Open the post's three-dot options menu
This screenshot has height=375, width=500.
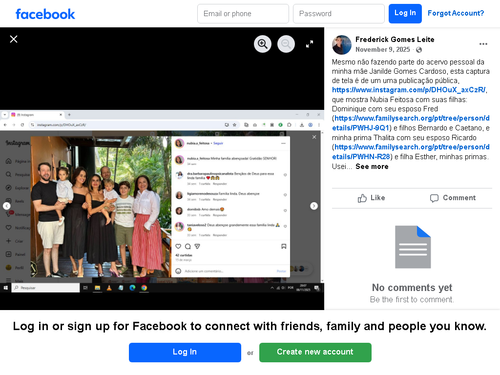pyautogui.click(x=483, y=44)
